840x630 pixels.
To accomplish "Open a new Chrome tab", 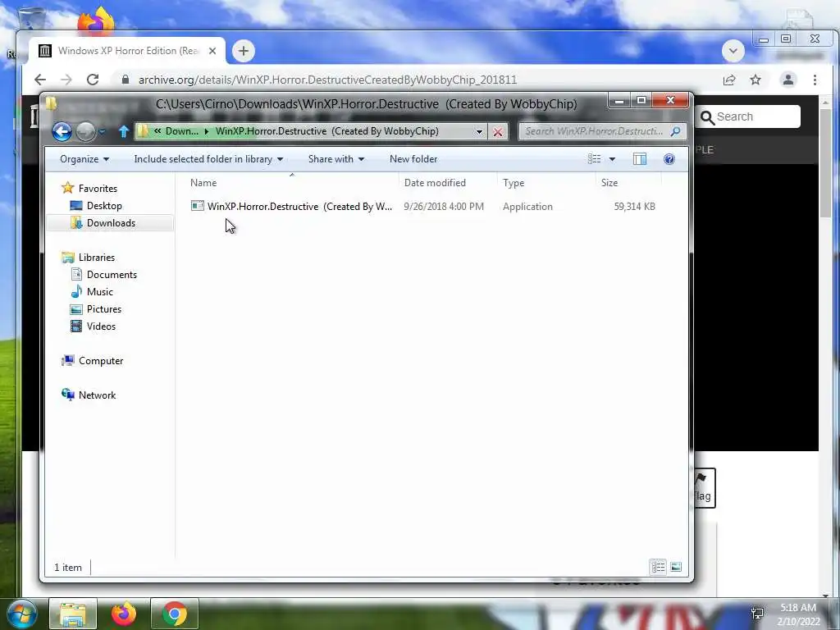I will (x=243, y=51).
